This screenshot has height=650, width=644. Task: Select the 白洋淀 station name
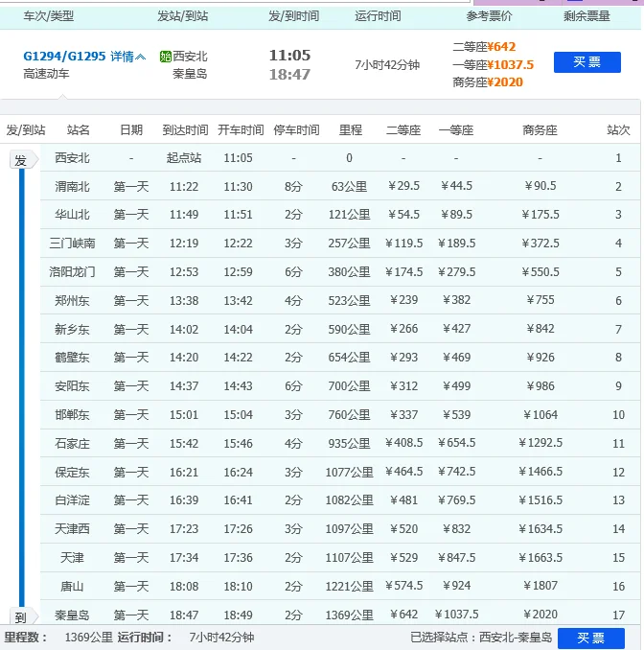(72, 500)
